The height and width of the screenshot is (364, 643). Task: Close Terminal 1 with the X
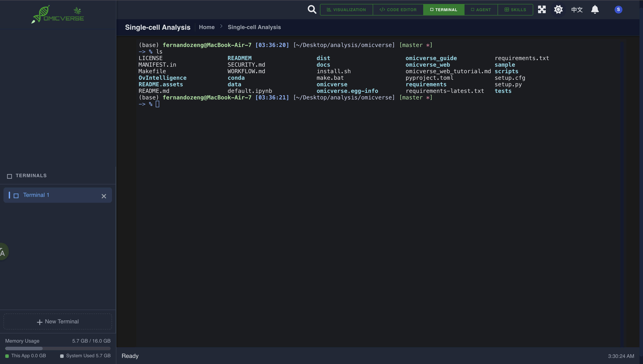[x=104, y=196]
